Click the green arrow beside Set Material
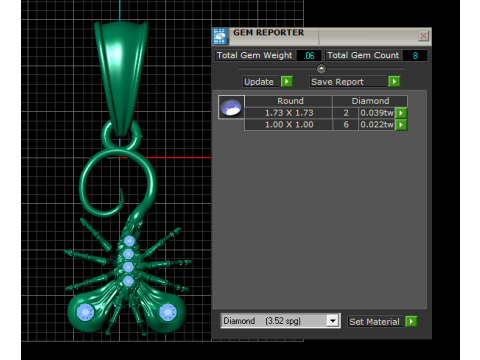Image resolution: width=480 pixels, height=360 pixels. coord(411,322)
